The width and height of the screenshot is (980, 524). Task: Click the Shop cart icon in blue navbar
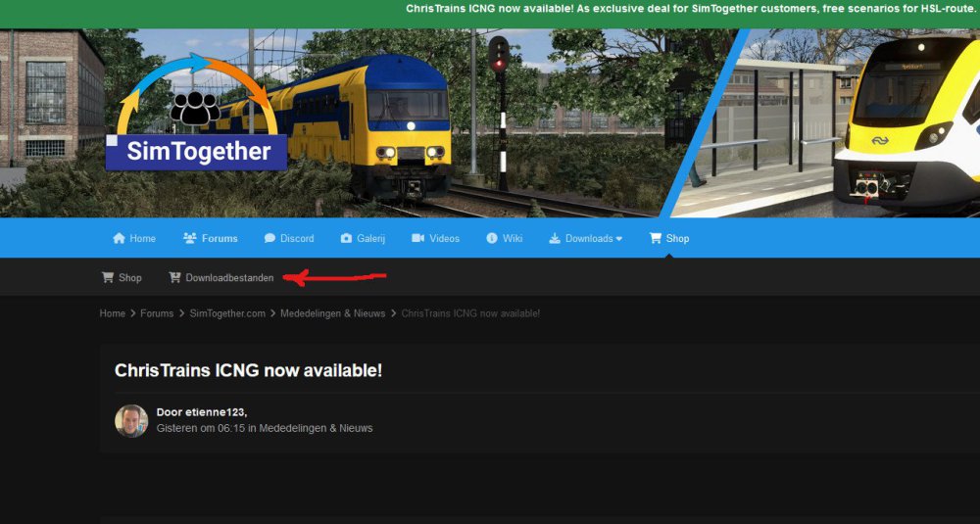(656, 238)
